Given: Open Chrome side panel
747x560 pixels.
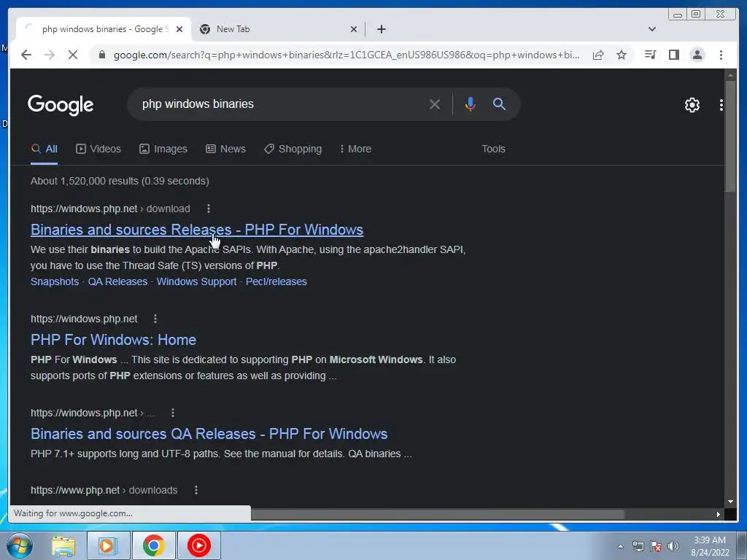Looking at the screenshot, I should coord(673,55).
